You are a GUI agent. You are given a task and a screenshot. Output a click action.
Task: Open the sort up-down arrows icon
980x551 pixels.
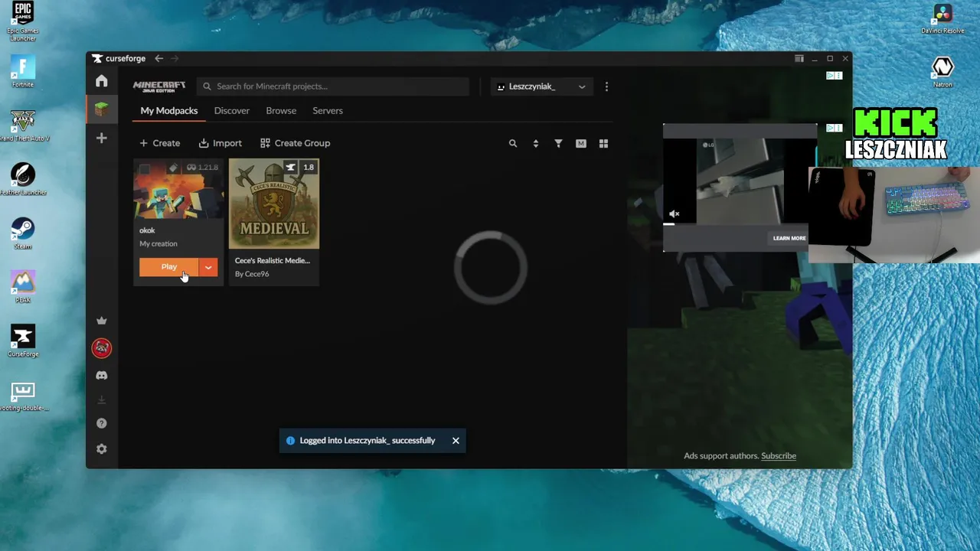click(x=535, y=143)
